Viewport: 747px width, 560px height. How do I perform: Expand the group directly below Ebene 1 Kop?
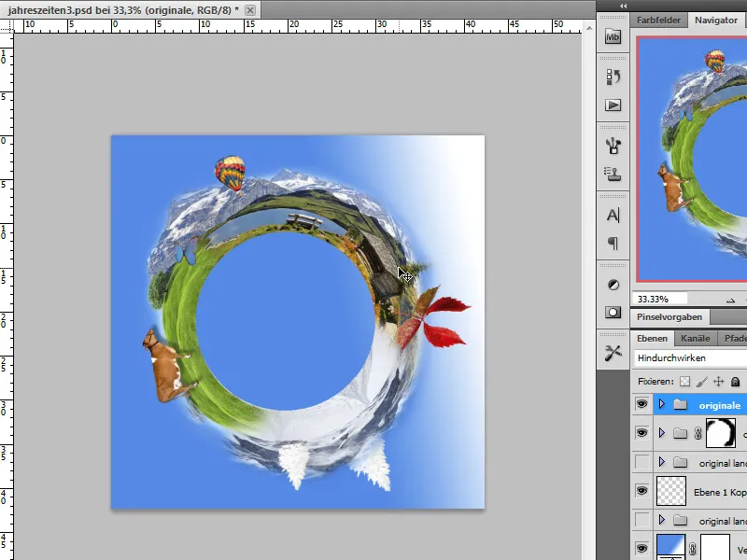(662, 520)
